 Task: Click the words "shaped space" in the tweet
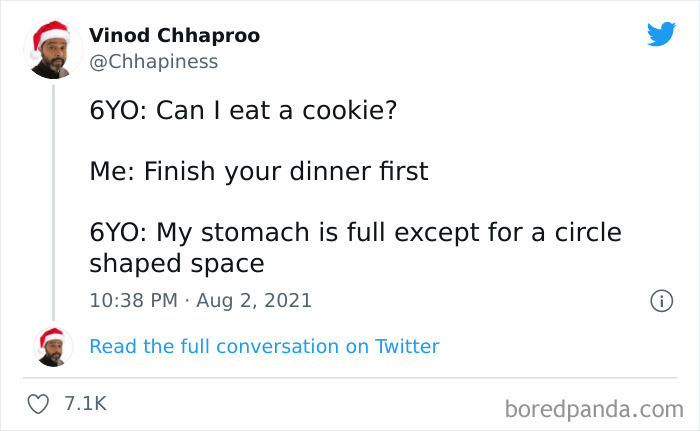point(177,263)
